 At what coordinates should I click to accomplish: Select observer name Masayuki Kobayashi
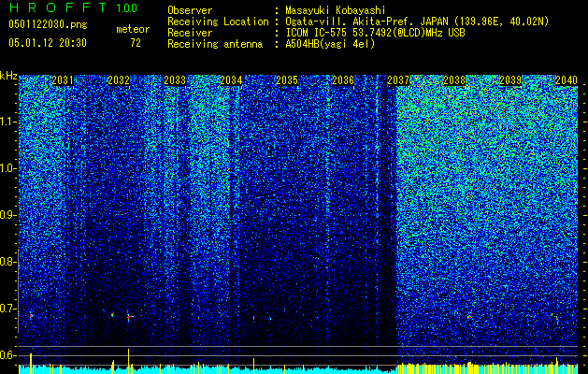(x=336, y=10)
